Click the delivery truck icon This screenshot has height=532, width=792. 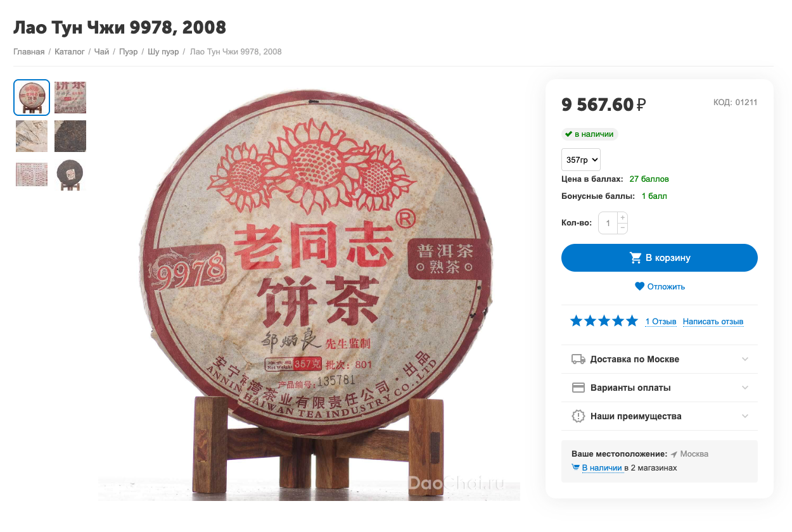[x=578, y=359]
